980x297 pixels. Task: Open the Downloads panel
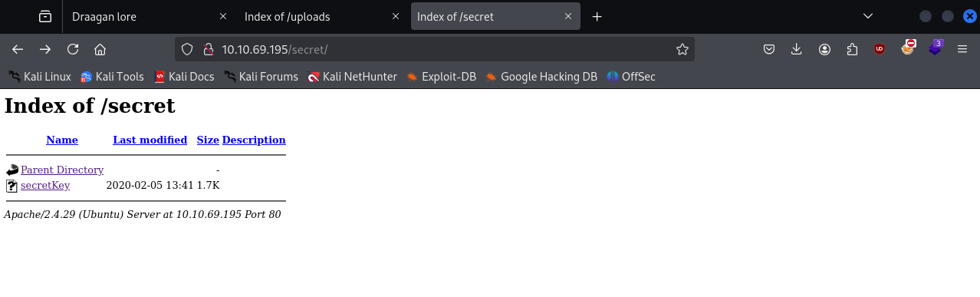click(797, 49)
